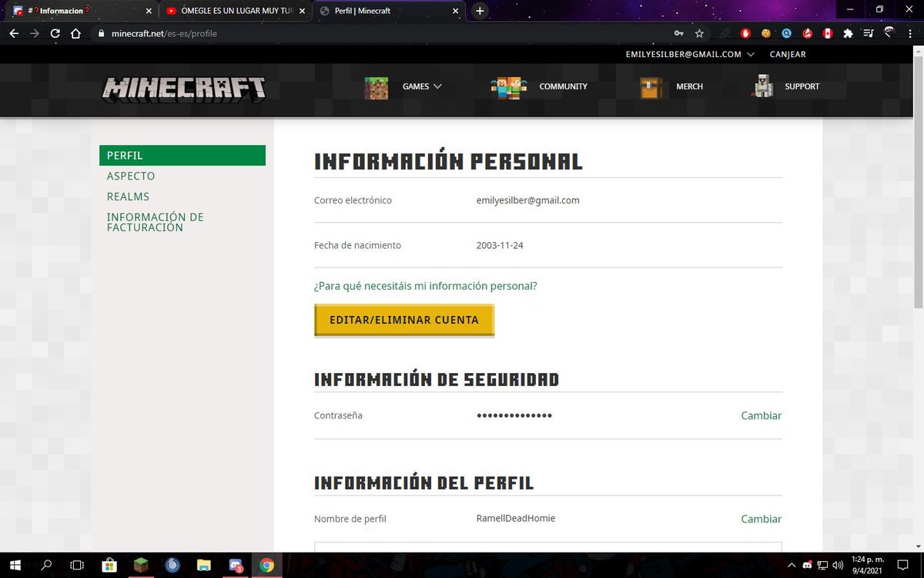Image resolution: width=924 pixels, height=578 pixels.
Task: Switch to the OMEGLE YouTube tab
Action: 235,11
